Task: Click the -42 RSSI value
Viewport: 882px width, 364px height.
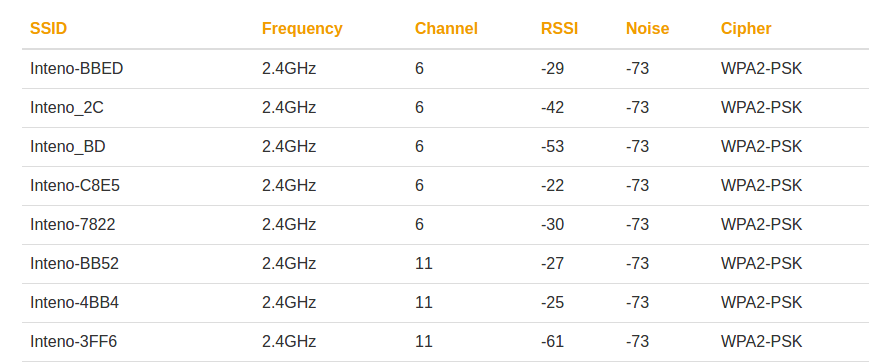Action: (x=552, y=107)
